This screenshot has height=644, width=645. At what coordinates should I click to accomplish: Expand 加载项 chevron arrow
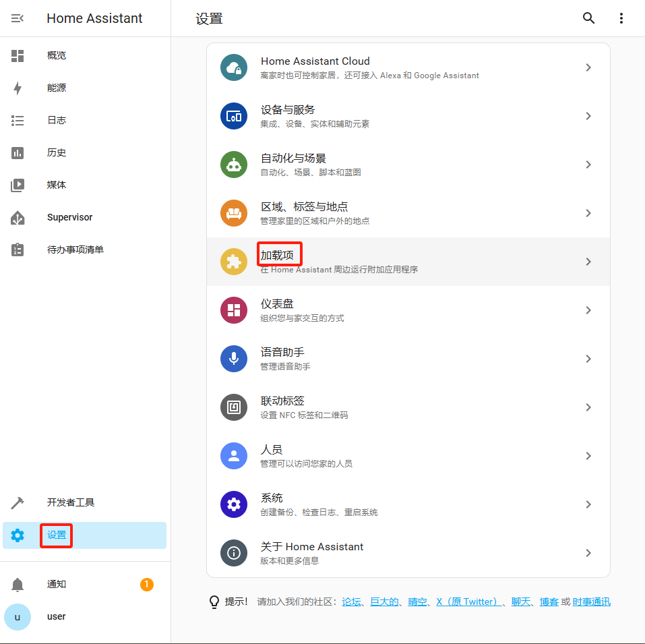(588, 262)
